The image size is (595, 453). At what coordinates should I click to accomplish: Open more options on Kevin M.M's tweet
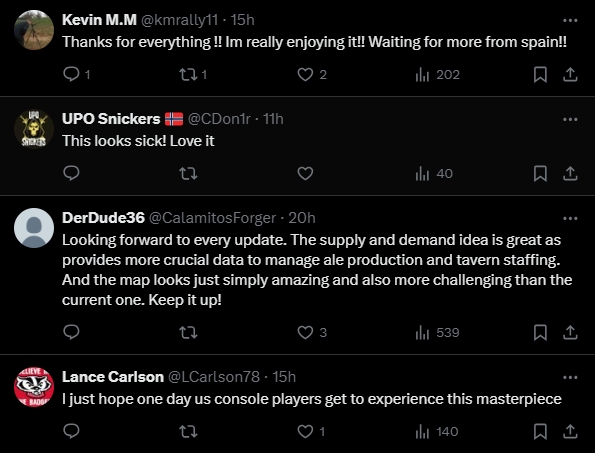click(570, 20)
